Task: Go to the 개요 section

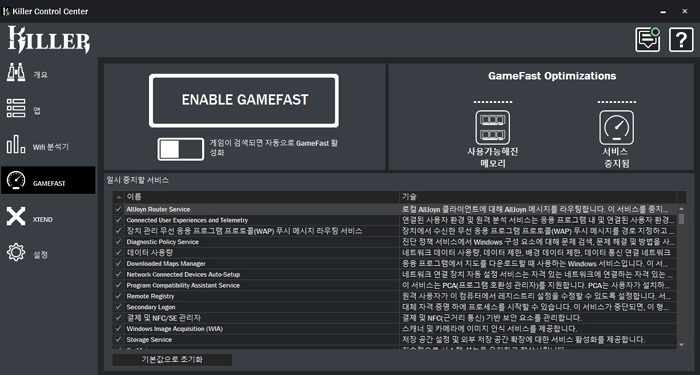Action: coord(40,75)
